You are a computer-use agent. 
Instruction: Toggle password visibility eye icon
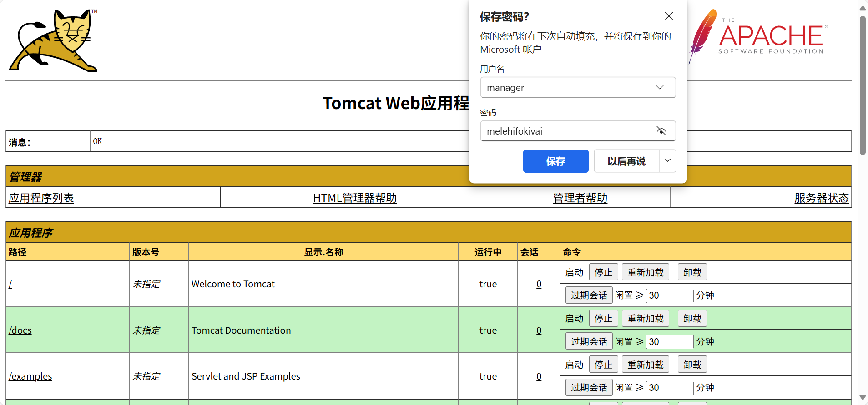661,131
